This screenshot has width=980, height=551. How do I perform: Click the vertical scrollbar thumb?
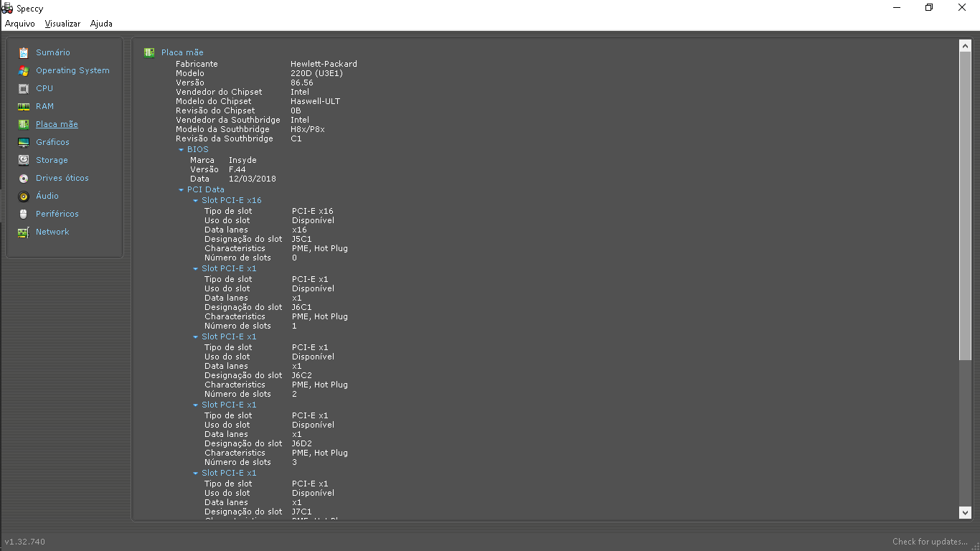965,206
